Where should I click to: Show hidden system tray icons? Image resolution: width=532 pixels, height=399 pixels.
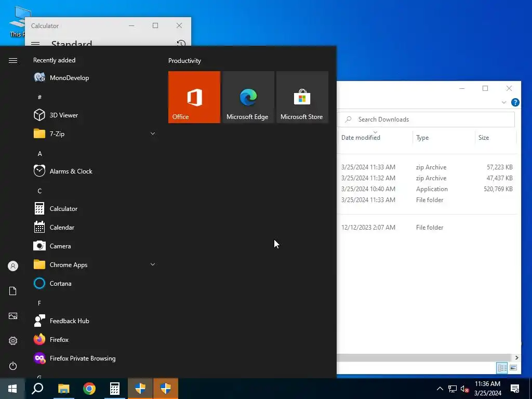pos(440,389)
